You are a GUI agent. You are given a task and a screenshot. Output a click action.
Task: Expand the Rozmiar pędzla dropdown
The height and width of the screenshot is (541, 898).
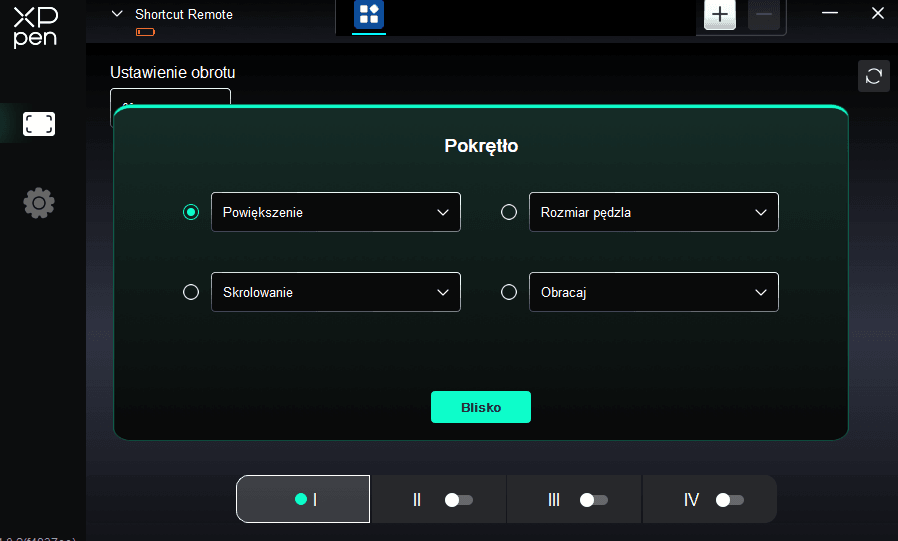pyautogui.click(x=653, y=212)
